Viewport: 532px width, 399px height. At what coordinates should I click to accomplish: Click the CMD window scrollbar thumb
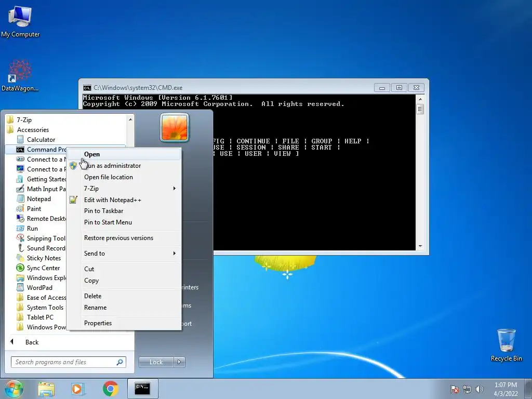click(420, 109)
